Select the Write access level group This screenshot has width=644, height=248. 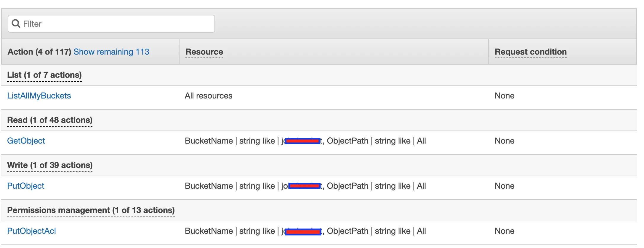50,165
